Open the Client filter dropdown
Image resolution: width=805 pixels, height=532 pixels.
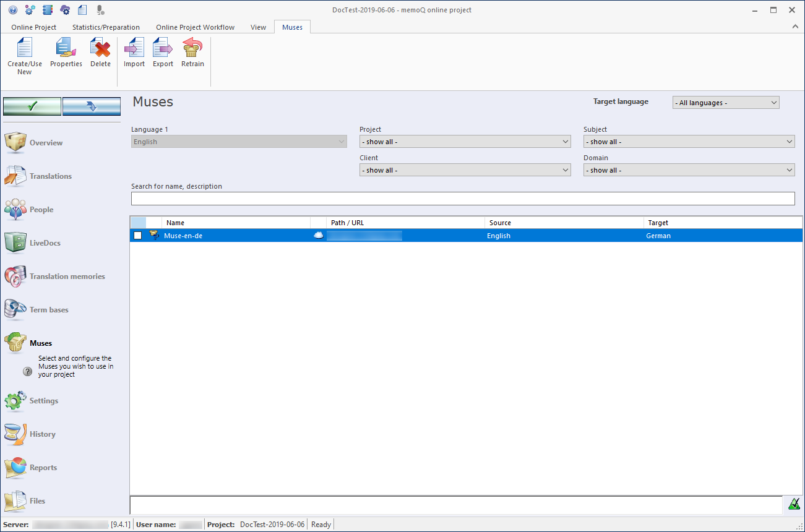pos(465,170)
